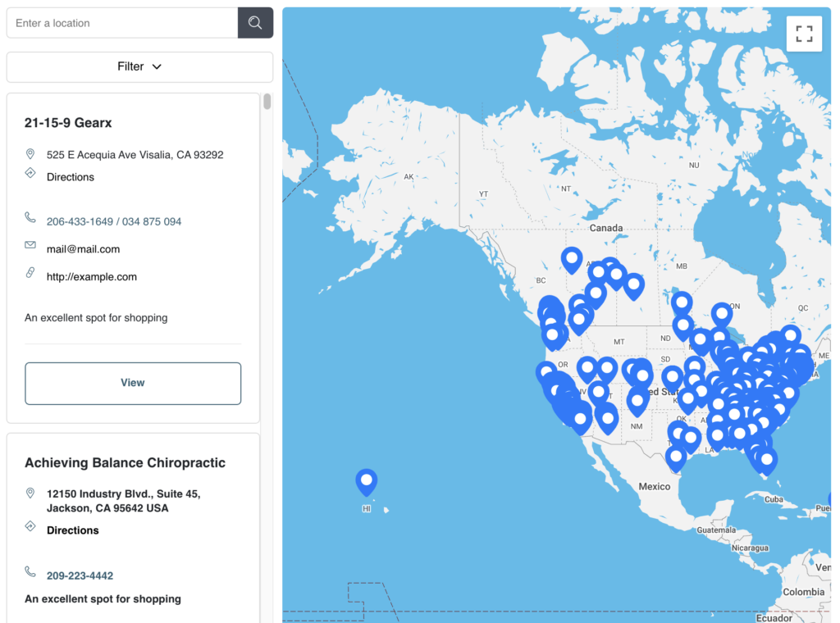Click the location pin icon beside 525 E Acequia Ave
Image resolution: width=840 pixels, height=623 pixels.
coord(30,153)
